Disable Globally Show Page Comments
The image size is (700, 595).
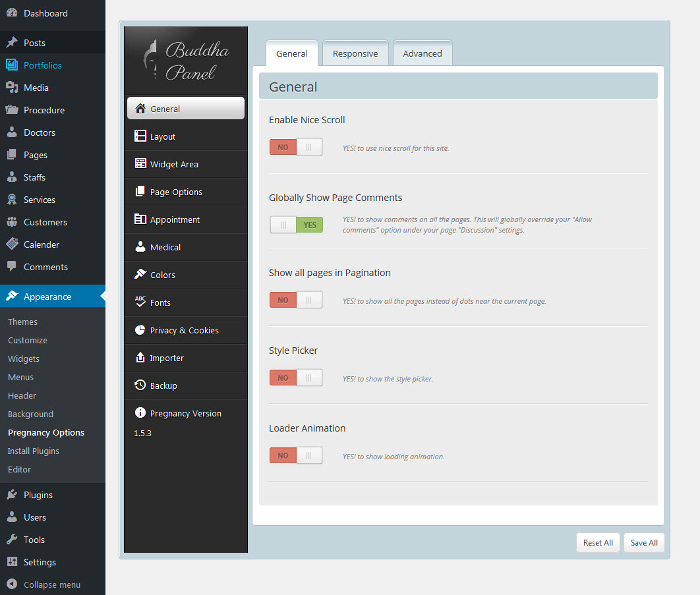(x=296, y=225)
